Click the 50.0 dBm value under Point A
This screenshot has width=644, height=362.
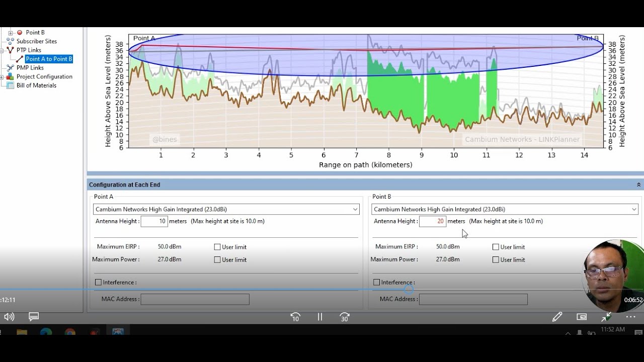coord(170,247)
